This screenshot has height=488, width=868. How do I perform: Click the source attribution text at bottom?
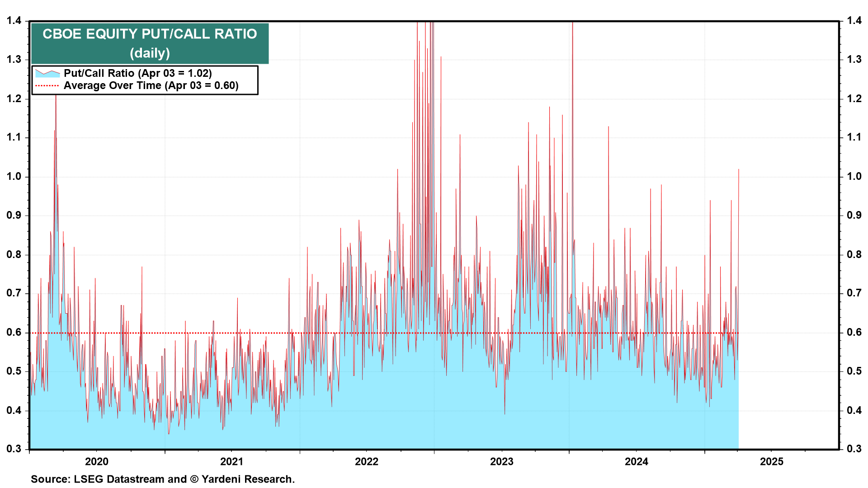(x=163, y=479)
